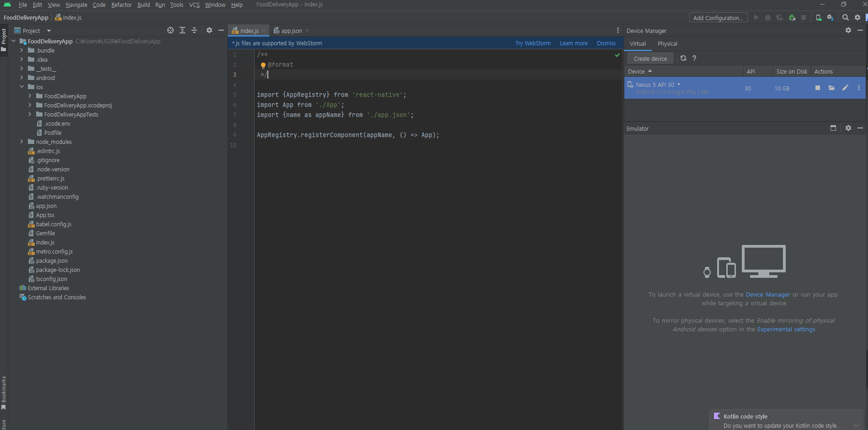
Task: Stop the Nexus 5 API 30 emulator
Action: [x=818, y=88]
